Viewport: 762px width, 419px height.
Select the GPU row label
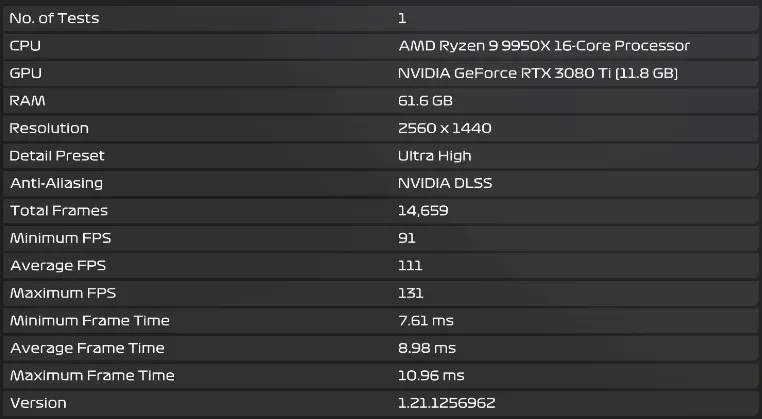25,73
